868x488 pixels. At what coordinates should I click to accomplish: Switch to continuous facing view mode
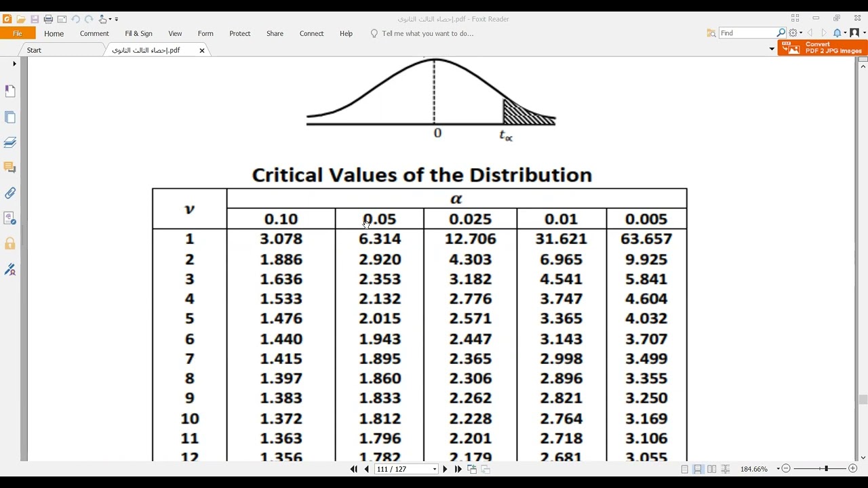[x=725, y=469]
